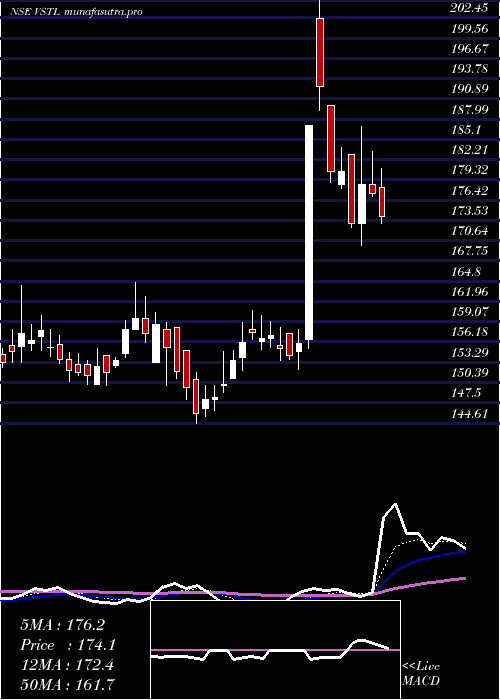Select the 176.42 price label
The image size is (500, 700).
(x=468, y=190)
